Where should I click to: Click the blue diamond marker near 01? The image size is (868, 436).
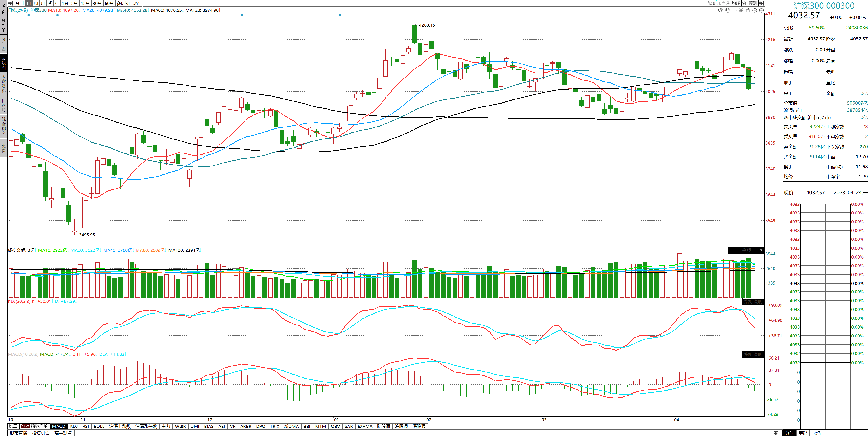[x=340, y=15]
